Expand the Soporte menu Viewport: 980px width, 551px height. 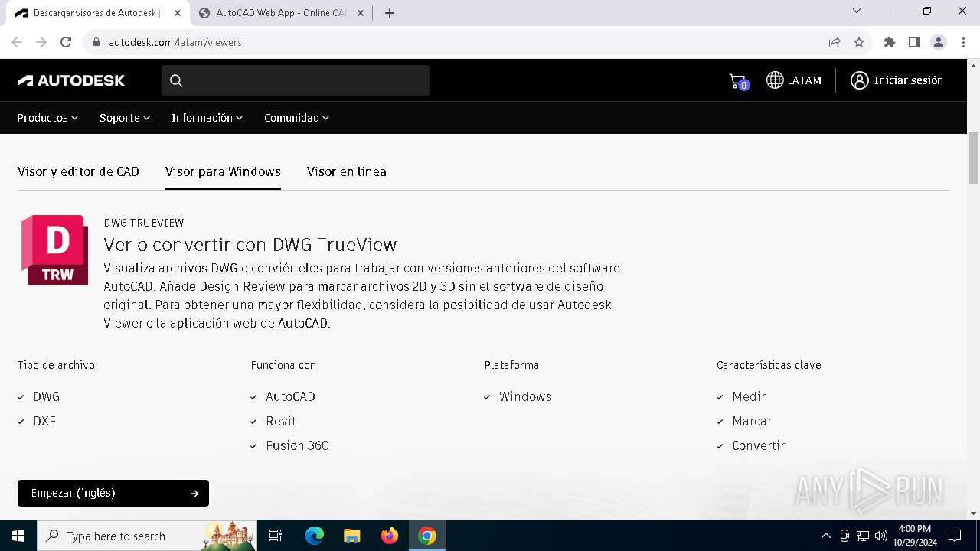[125, 118]
